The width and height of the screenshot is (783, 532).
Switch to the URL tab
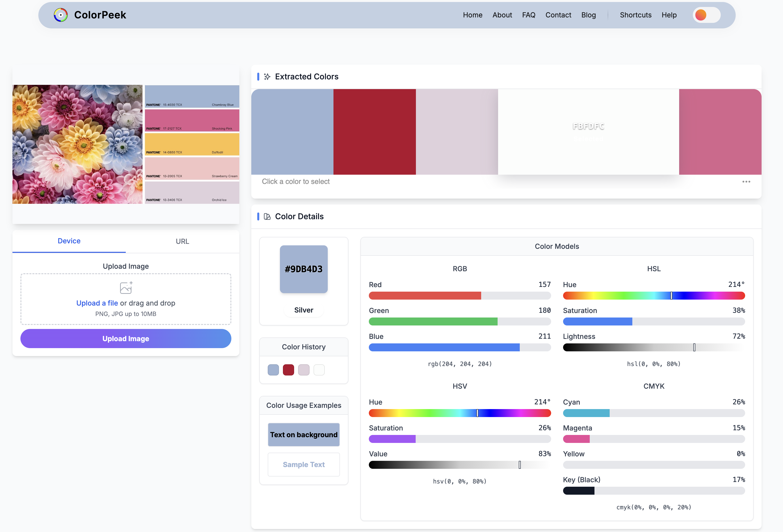[x=182, y=241]
